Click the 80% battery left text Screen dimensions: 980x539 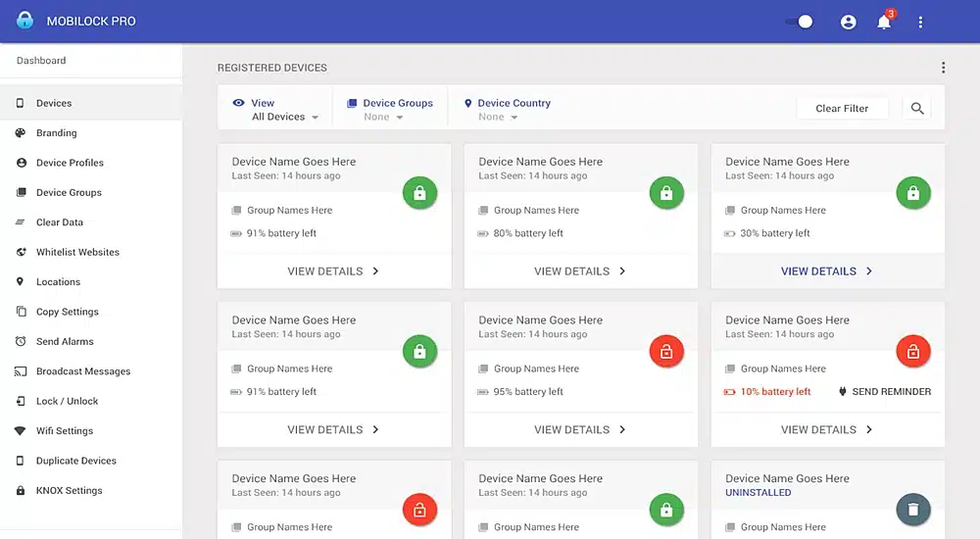tap(528, 233)
